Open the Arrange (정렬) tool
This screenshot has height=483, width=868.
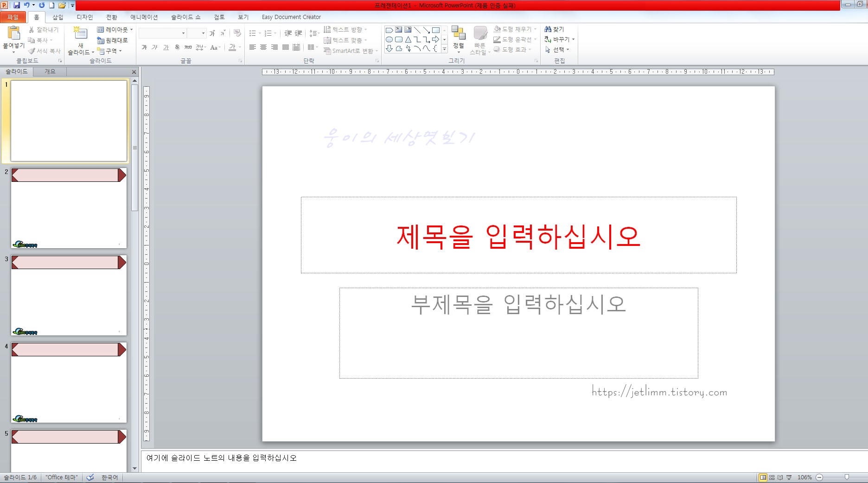[x=459, y=39]
